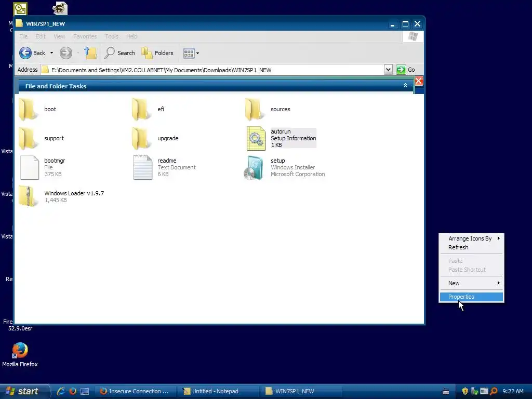Click the Mozilla Firefox desktop shortcut
Image resolution: width=532 pixels, height=399 pixels.
(20, 355)
